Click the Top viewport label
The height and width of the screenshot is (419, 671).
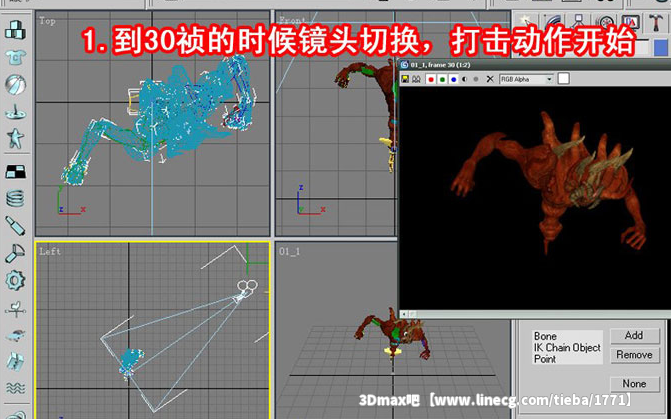click(x=47, y=21)
